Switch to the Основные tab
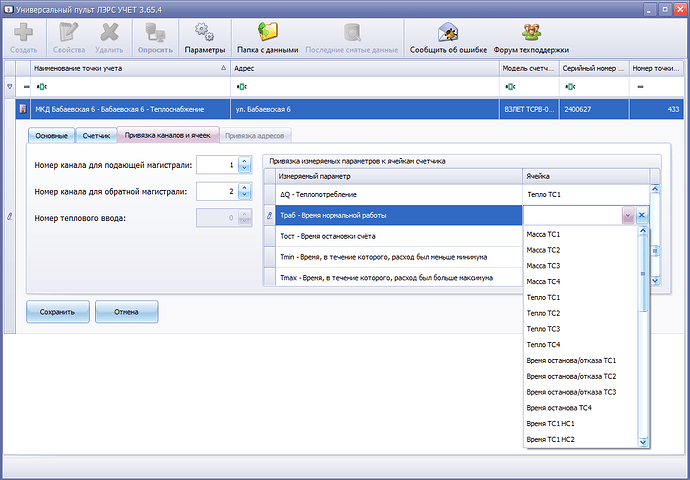Image resolution: width=690 pixels, height=480 pixels. [x=52, y=135]
